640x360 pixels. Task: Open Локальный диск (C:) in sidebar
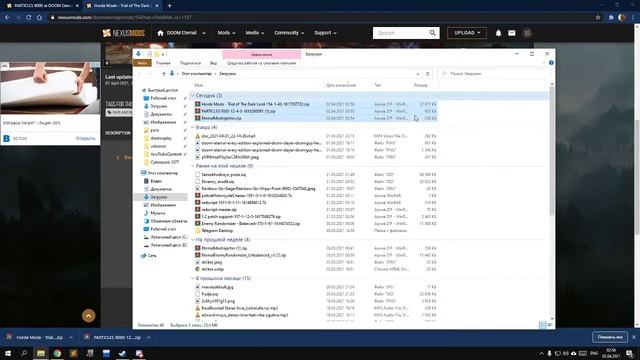(x=169, y=237)
